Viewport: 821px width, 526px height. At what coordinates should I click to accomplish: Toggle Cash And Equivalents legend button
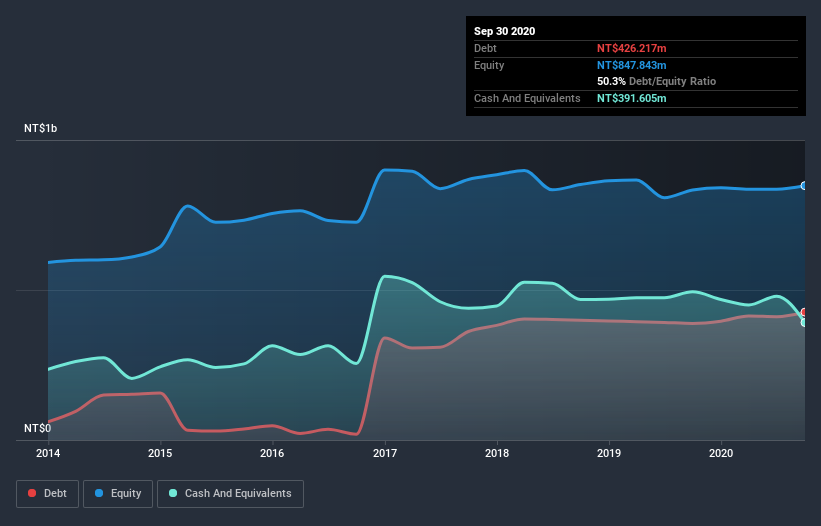click(x=230, y=494)
